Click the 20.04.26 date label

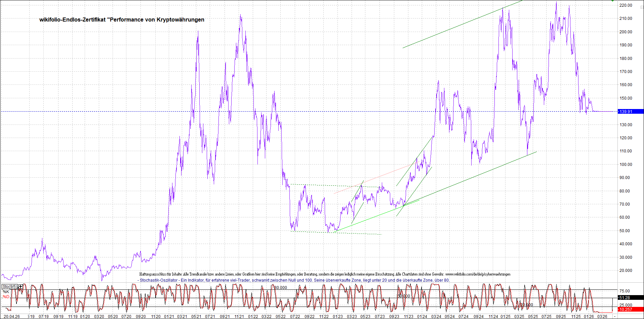click(11, 316)
